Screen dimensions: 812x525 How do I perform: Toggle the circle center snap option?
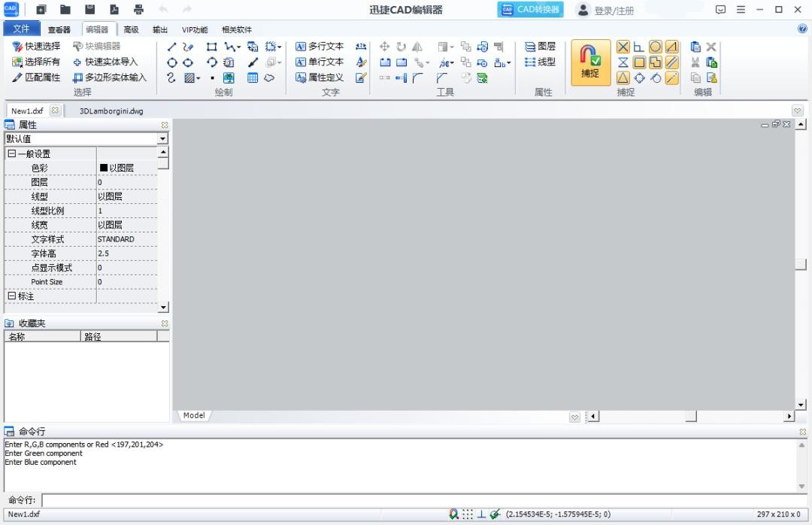tap(655, 47)
